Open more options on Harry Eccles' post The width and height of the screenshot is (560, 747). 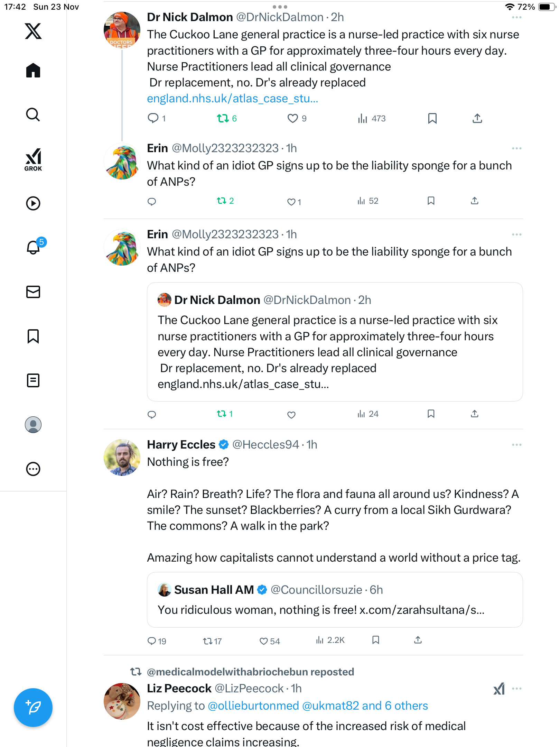click(516, 445)
